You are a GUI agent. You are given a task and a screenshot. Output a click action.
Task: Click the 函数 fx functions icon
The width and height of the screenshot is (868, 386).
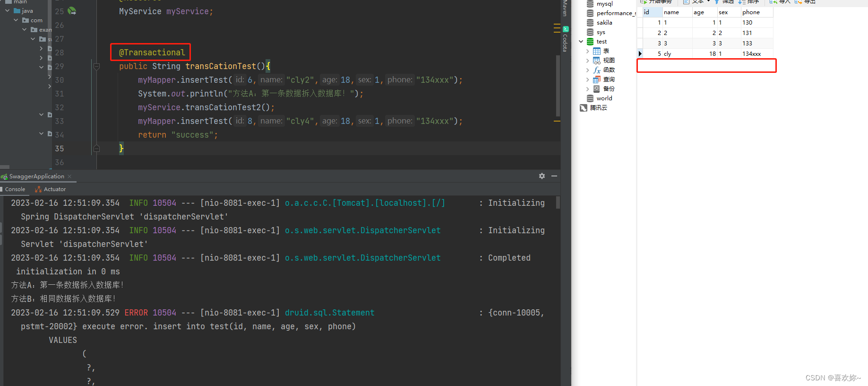click(597, 70)
